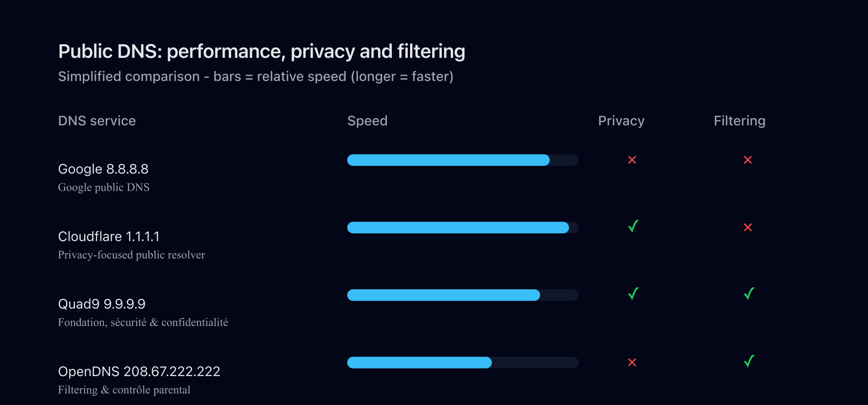Screen dimensions: 868x405
Task: Click OpenDNS's red privacy cross icon
Action: coord(632,363)
